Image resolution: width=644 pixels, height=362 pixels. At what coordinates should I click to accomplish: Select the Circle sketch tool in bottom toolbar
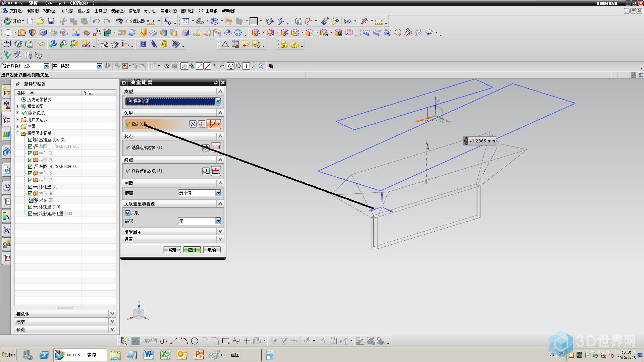(x=195, y=341)
